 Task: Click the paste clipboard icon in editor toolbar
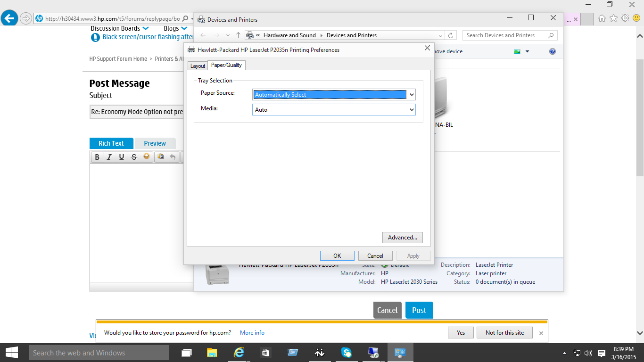[161, 156]
